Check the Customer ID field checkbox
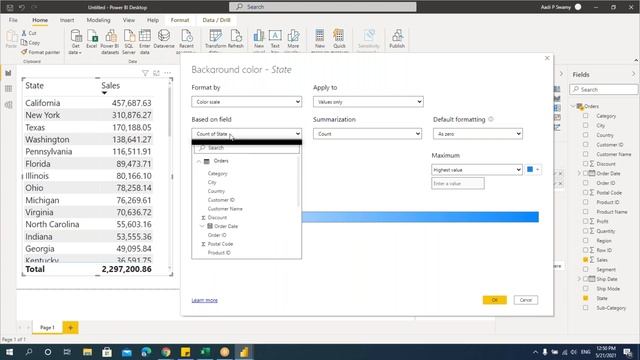The height and width of the screenshot is (360, 640). click(586, 144)
